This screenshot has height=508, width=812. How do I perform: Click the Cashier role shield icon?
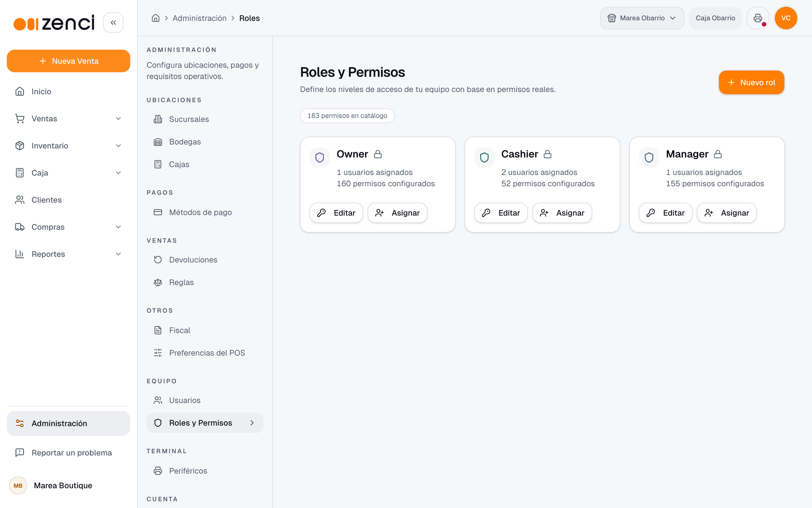(x=484, y=157)
